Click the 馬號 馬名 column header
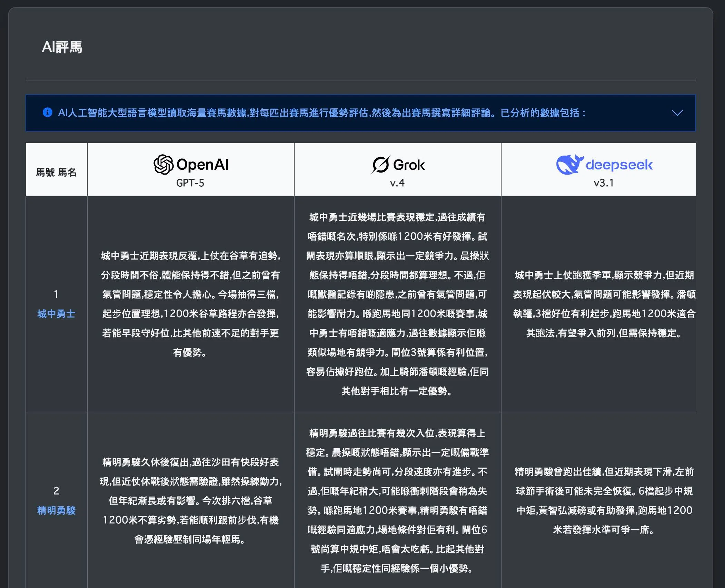The height and width of the screenshot is (588, 725). 56,172
